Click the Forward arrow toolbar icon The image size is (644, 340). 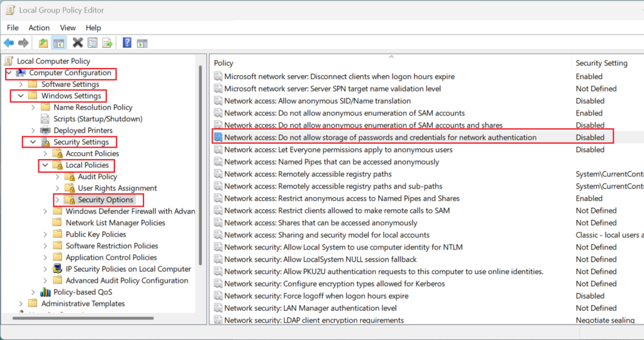pos(24,43)
